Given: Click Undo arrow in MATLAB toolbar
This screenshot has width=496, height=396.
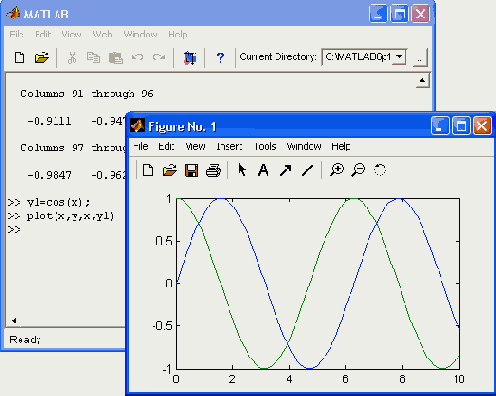Looking at the screenshot, I should tap(137, 57).
